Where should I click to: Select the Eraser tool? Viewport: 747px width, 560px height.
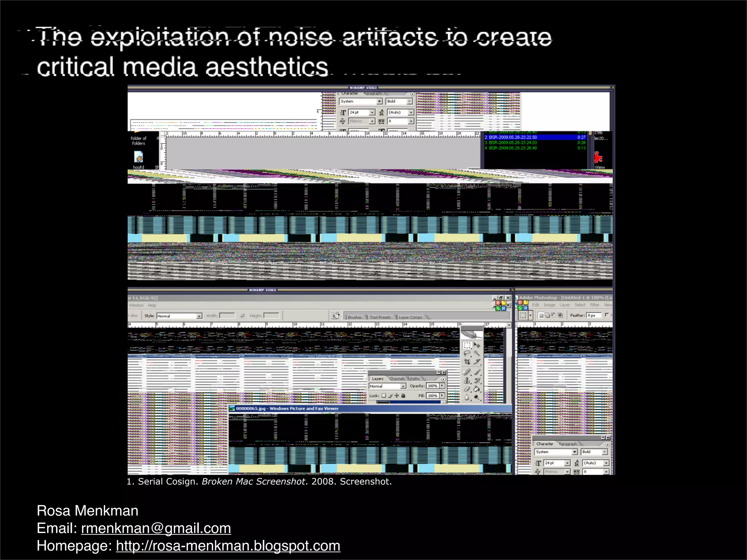point(467,389)
